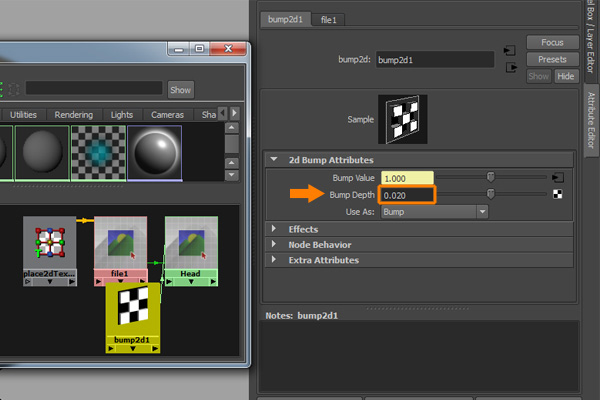Open the Lights tab in Hypershade
Image resolution: width=600 pixels, height=400 pixels.
[x=121, y=115]
